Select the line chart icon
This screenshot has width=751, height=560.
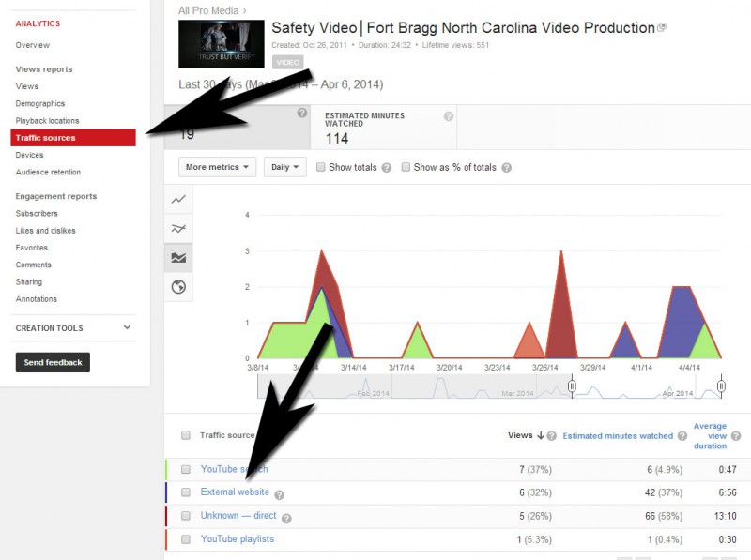point(178,199)
